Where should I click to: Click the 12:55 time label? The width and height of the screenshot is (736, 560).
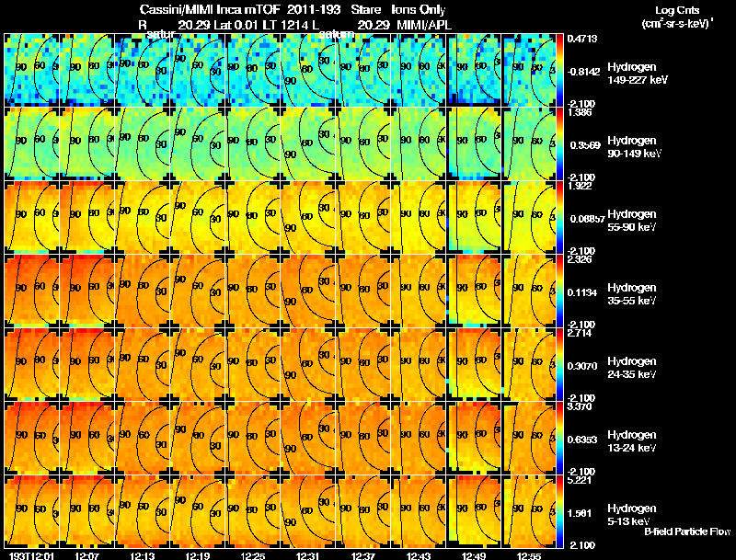(x=528, y=555)
